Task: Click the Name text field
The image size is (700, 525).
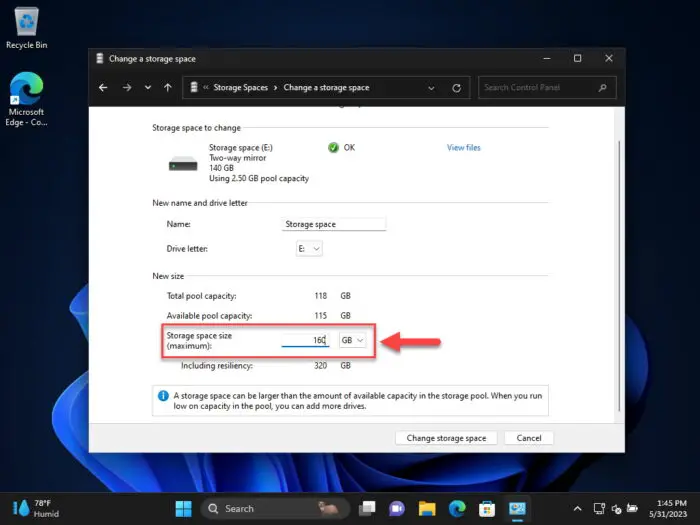Action: [333, 224]
